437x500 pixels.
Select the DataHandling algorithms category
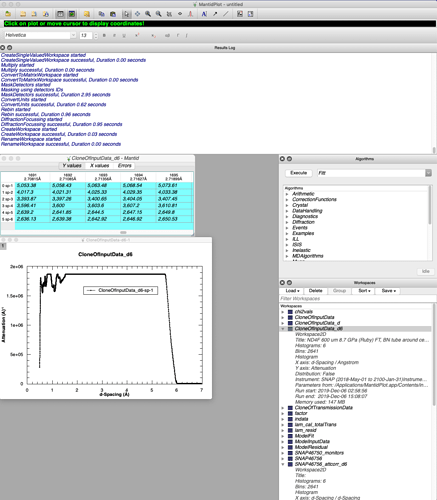[307, 211]
